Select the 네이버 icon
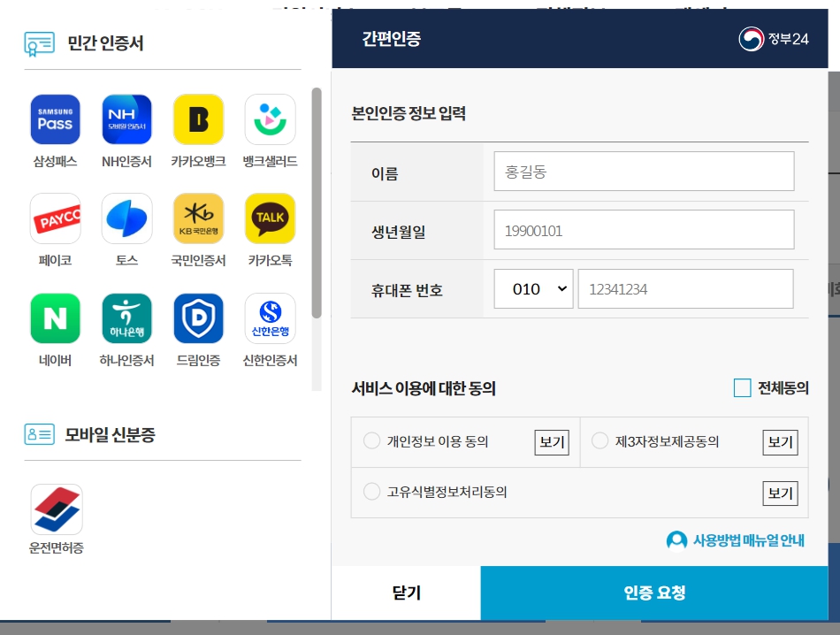Image resolution: width=840 pixels, height=635 pixels. 55,318
